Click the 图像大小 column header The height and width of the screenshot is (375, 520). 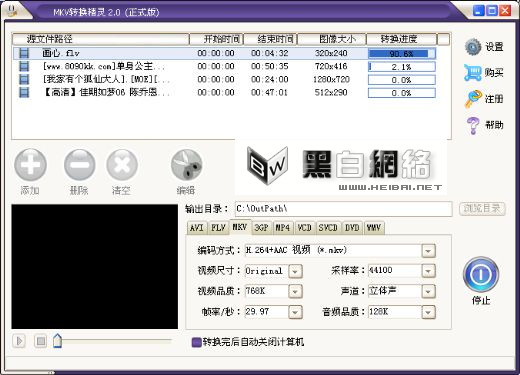tap(332, 39)
